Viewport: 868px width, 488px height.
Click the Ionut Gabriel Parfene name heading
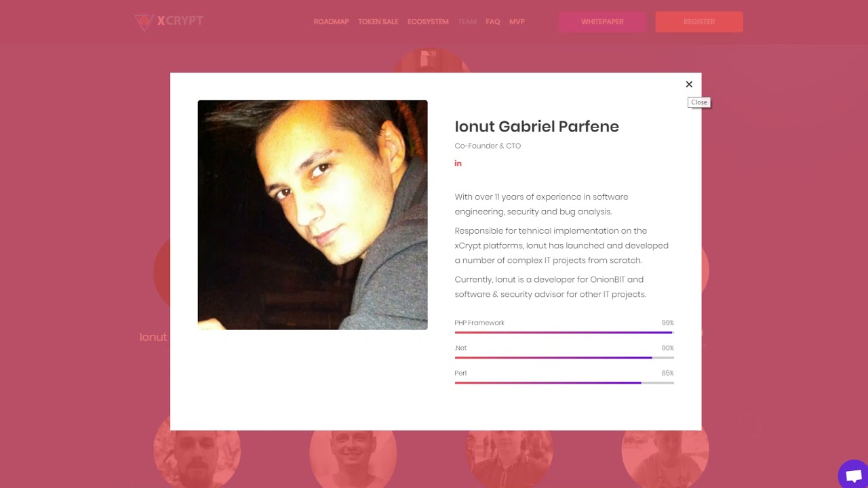click(x=536, y=127)
